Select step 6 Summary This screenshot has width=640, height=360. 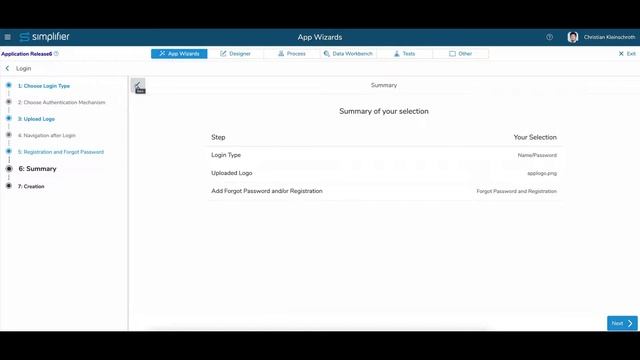37,169
